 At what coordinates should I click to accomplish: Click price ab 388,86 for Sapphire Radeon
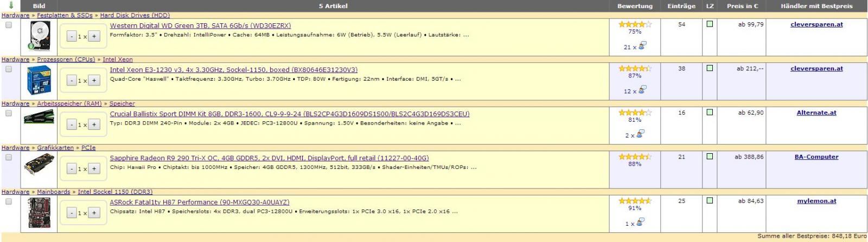point(749,157)
